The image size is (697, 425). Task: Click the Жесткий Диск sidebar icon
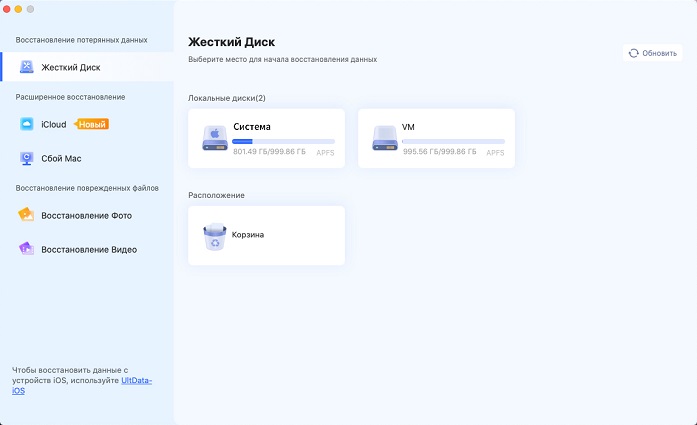click(x=26, y=67)
